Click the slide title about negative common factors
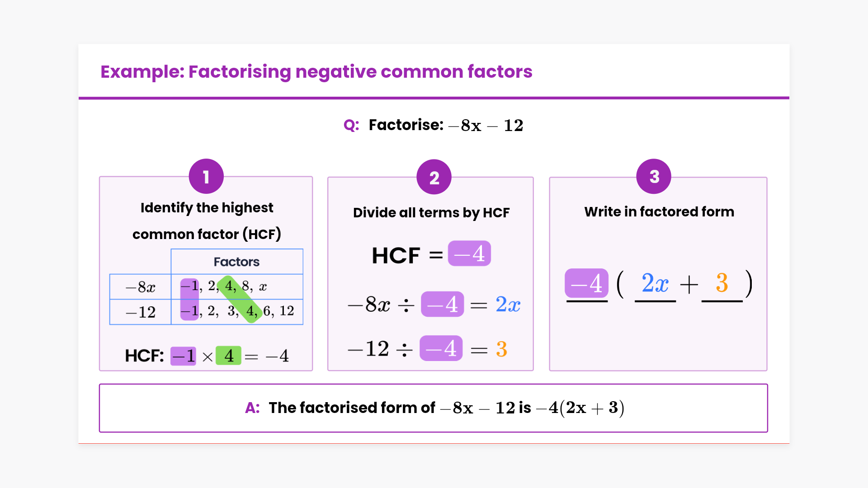The height and width of the screenshot is (488, 868). click(316, 72)
